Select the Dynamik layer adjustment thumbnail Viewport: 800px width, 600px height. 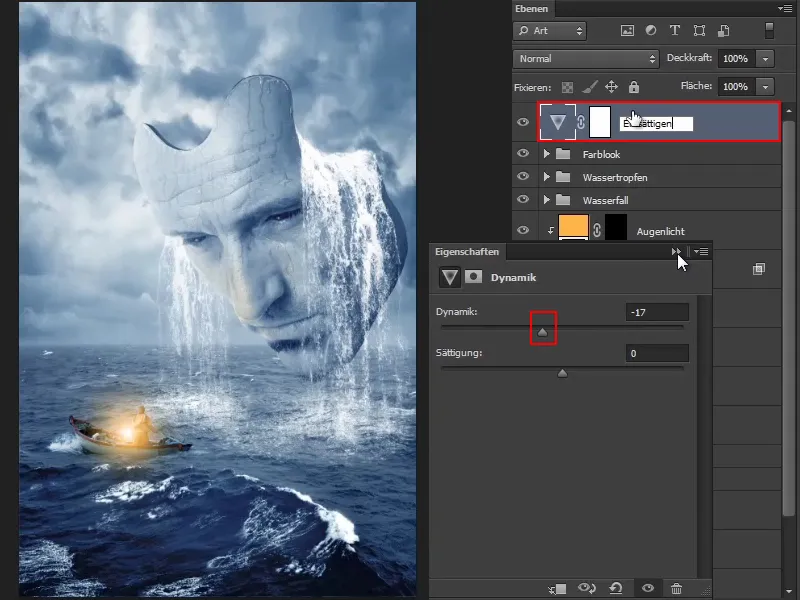tap(558, 122)
